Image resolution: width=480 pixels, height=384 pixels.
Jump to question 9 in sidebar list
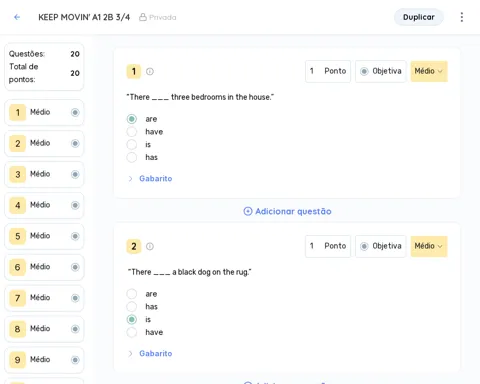(x=44, y=360)
